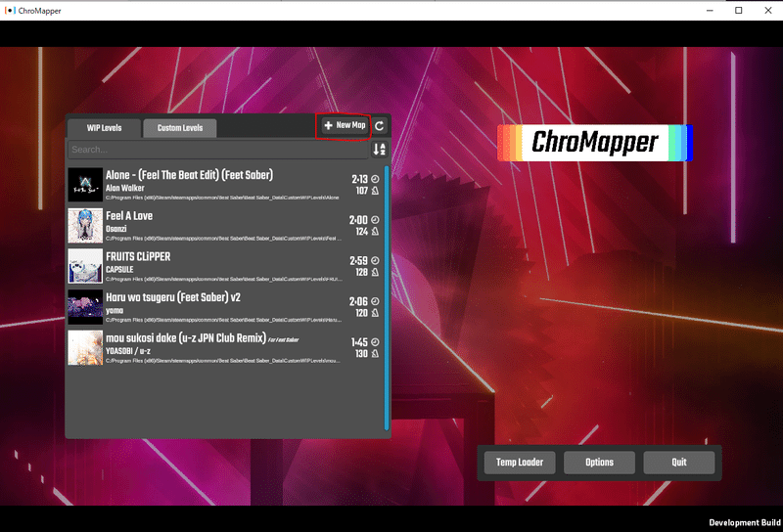Click the clock icon beside 2:06
Screen dimensions: 783x532
click(x=375, y=301)
